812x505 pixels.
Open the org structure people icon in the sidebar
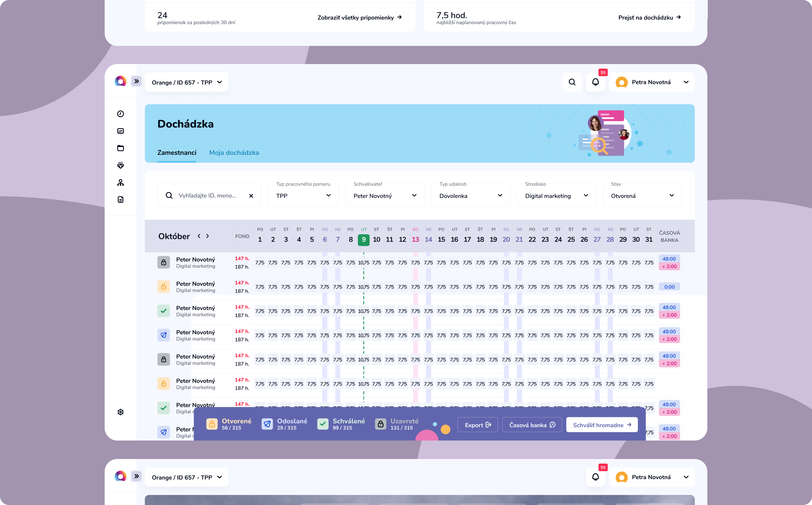click(121, 182)
